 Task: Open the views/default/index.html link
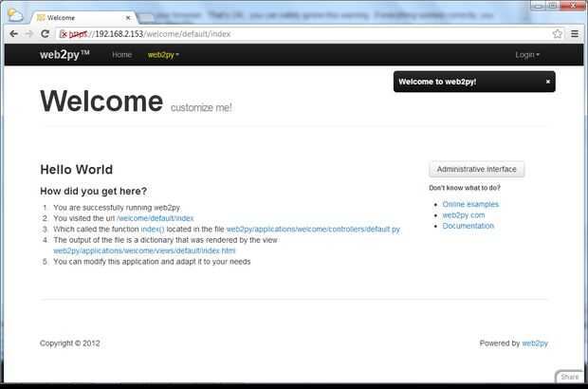[x=144, y=250]
